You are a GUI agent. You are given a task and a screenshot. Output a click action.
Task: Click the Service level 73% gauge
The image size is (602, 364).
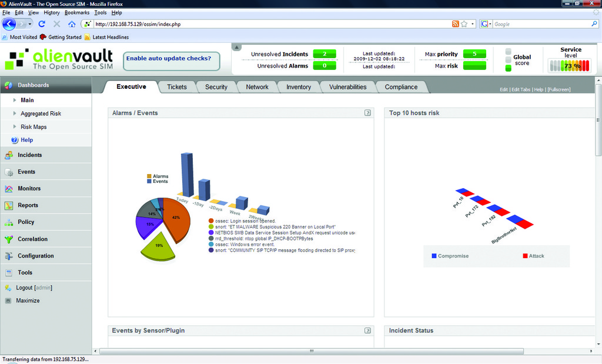click(569, 66)
